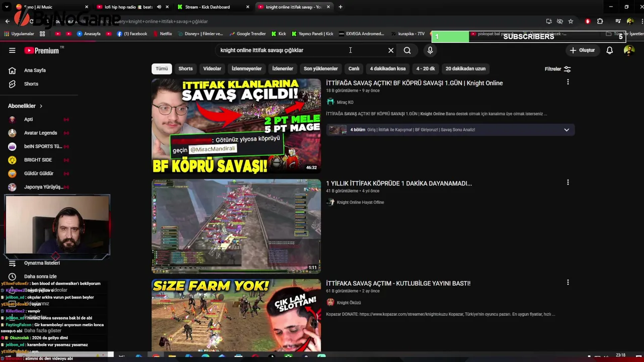Open more options for 1 YILLIK İTTİFAK video
This screenshot has height=362, width=644.
[568, 183]
